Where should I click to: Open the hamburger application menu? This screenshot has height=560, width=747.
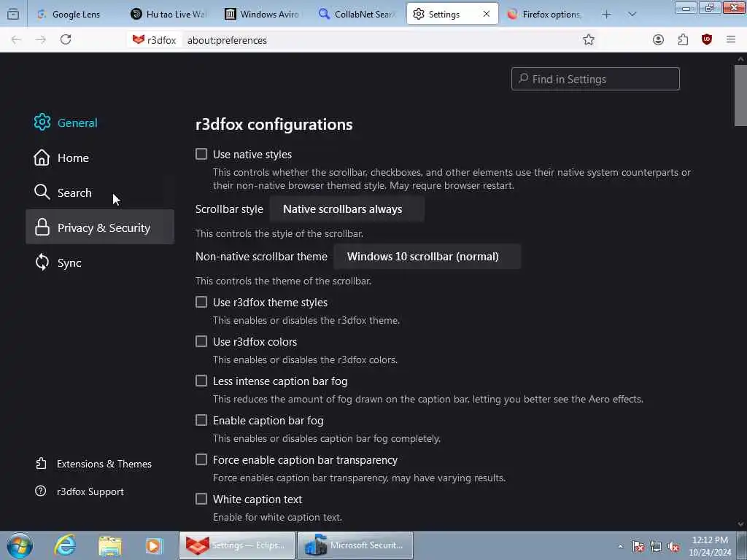point(731,39)
